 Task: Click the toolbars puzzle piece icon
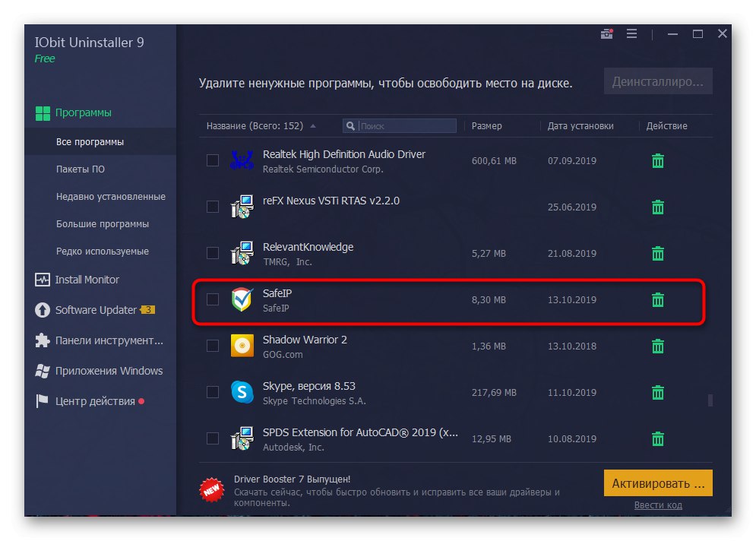pyautogui.click(x=43, y=340)
